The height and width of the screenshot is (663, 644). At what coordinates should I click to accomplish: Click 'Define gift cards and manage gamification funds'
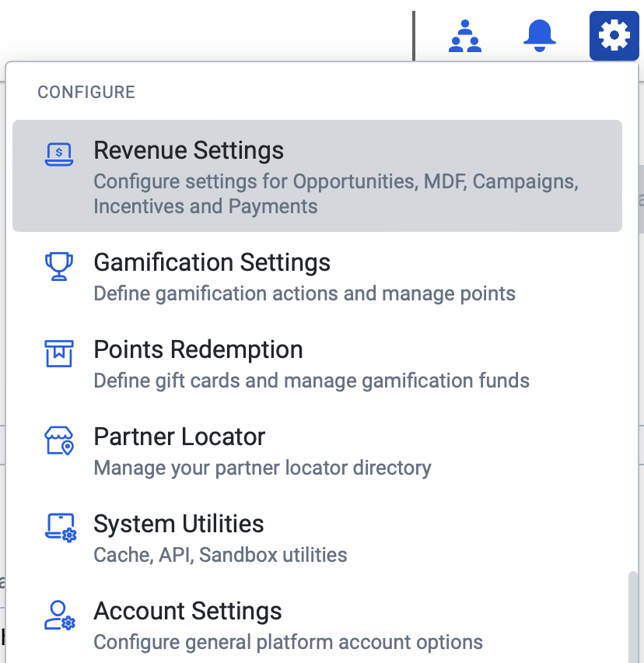coord(311,381)
